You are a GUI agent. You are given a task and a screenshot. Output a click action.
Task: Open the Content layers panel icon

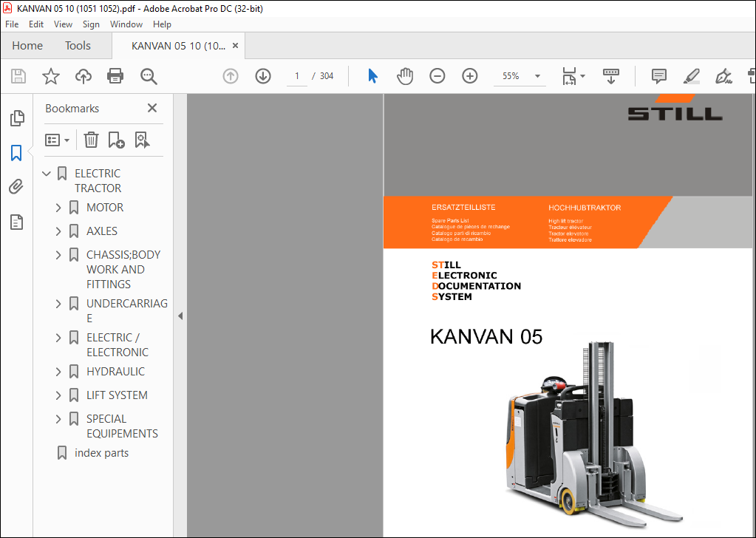pyautogui.click(x=17, y=222)
